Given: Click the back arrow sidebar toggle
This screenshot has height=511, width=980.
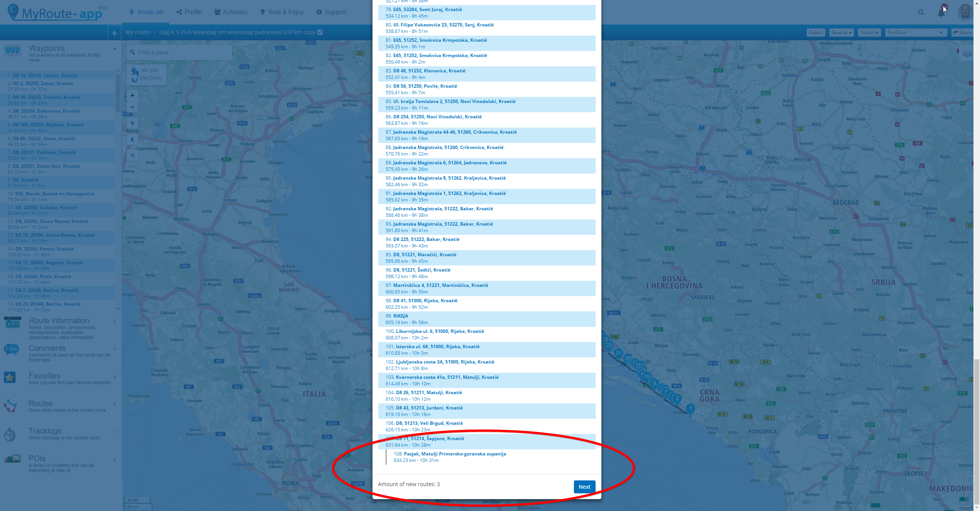Looking at the screenshot, I should [x=114, y=33].
